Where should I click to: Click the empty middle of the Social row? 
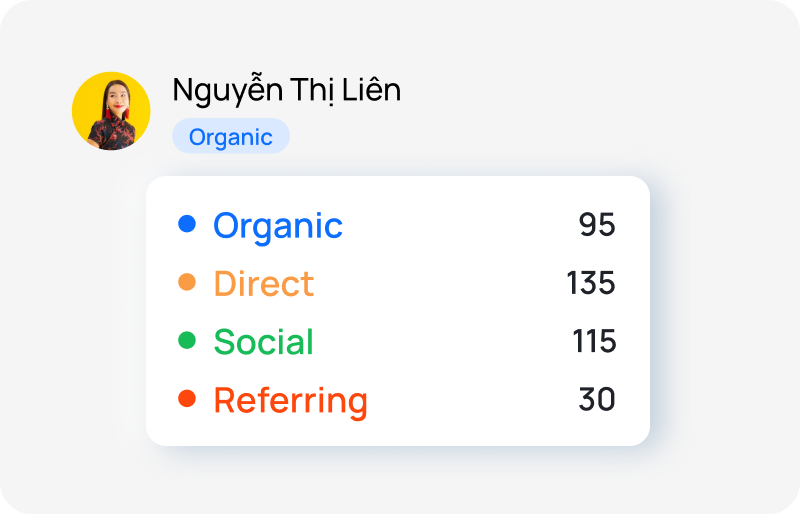(440, 342)
